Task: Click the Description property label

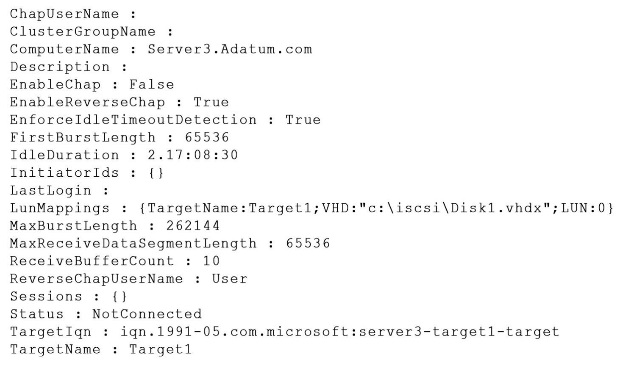Action: coord(60,67)
